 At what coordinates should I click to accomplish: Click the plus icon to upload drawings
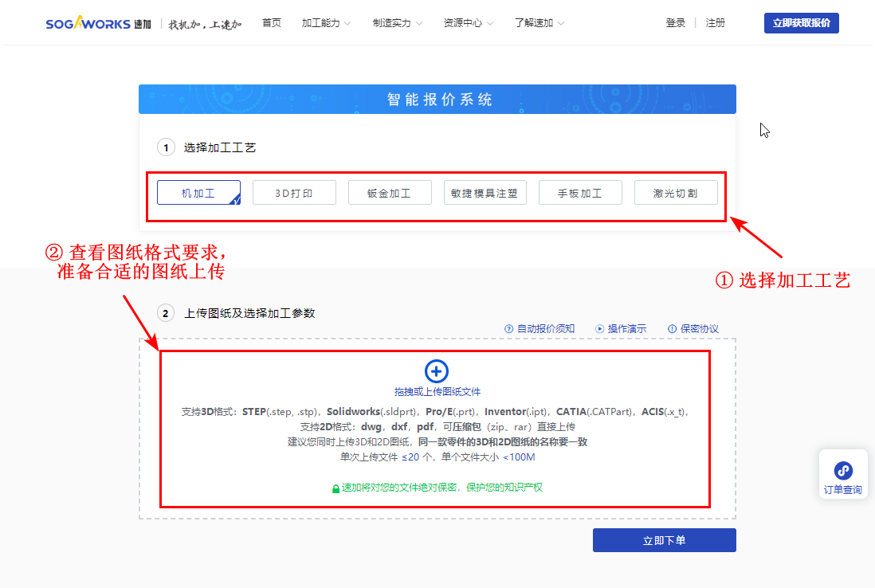point(436,371)
